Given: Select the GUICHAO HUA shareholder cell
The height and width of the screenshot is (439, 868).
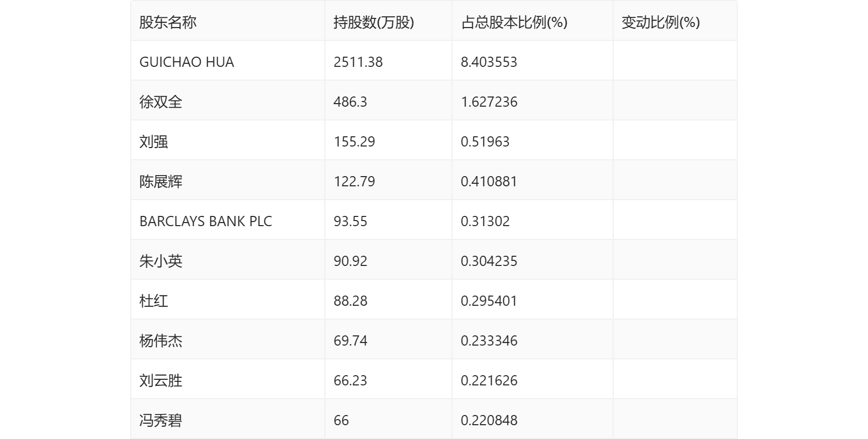Looking at the screenshot, I should pyautogui.click(x=186, y=62).
